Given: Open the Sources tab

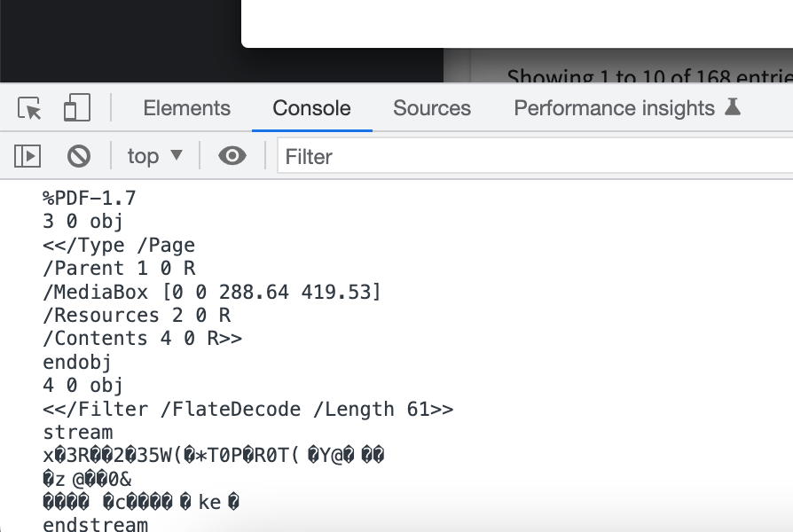Looking at the screenshot, I should click(432, 107).
